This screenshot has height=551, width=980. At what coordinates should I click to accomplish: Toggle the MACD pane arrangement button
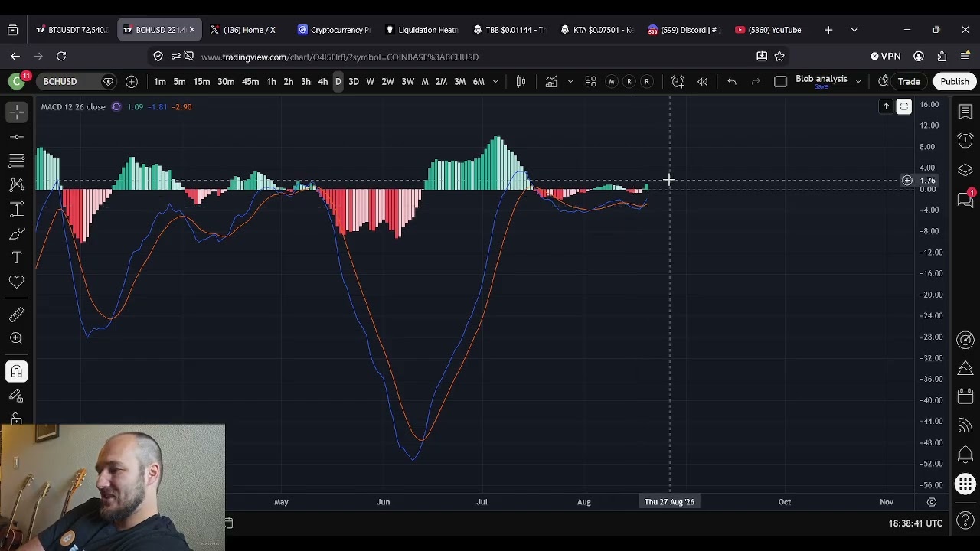(904, 106)
